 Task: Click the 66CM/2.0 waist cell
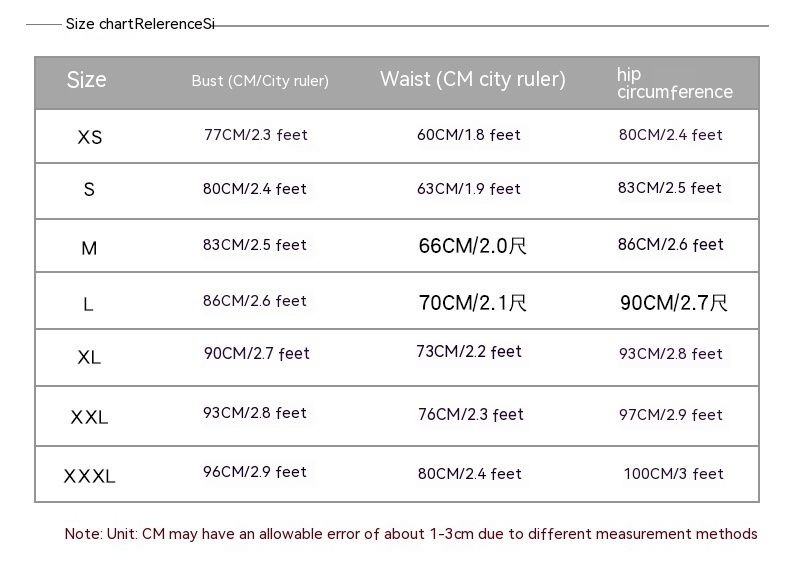point(472,246)
